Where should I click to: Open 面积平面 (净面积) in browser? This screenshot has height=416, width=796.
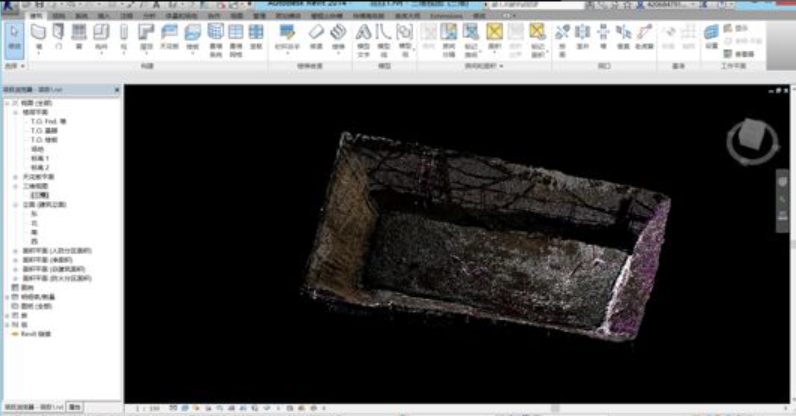(x=47, y=260)
